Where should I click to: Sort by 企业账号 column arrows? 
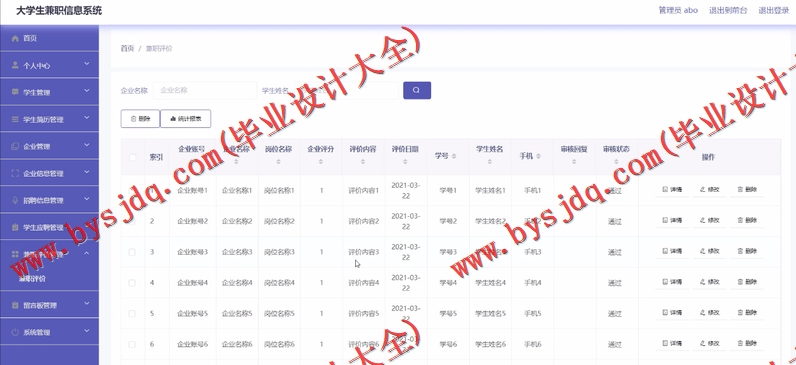coord(194,162)
